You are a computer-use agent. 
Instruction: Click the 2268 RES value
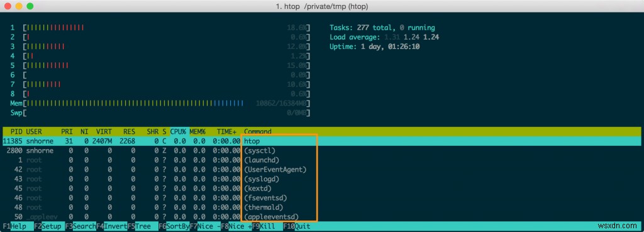(x=127, y=141)
